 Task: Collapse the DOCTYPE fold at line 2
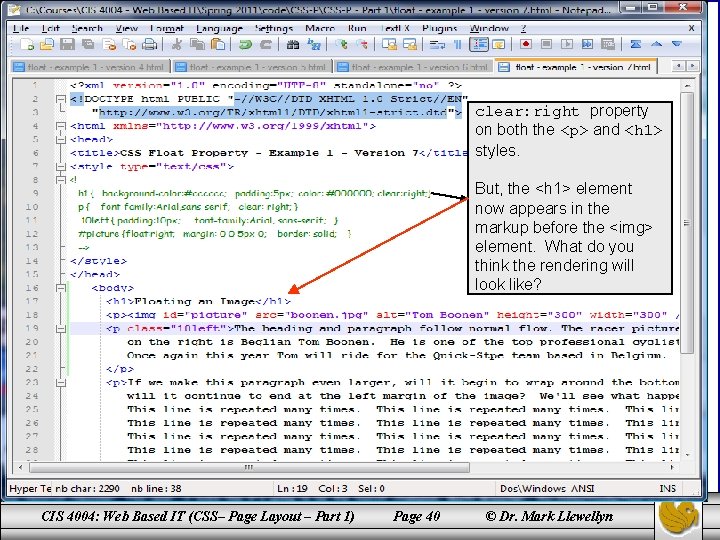(x=61, y=99)
